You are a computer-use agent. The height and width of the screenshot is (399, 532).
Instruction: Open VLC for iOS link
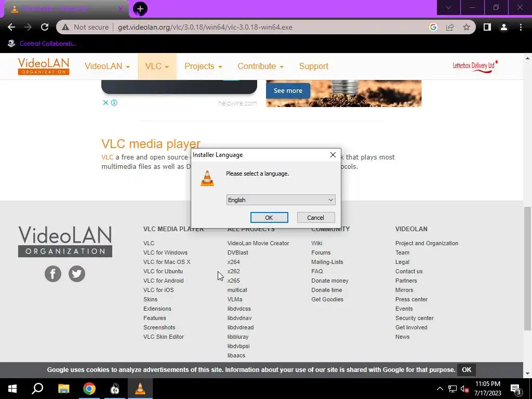point(158,290)
